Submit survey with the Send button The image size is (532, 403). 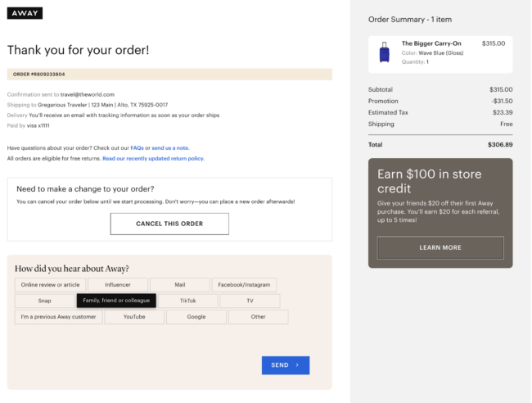point(285,365)
